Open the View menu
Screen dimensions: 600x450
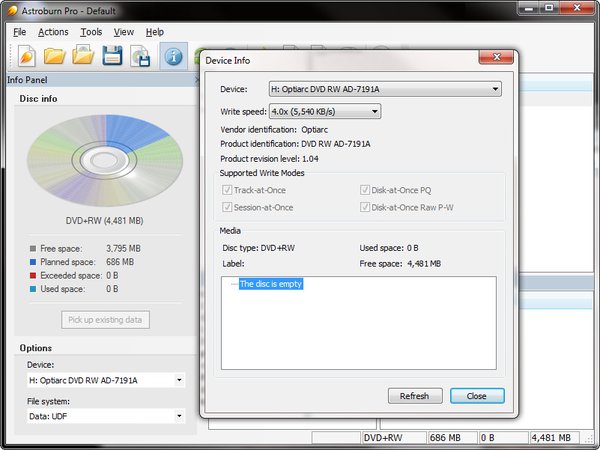124,32
